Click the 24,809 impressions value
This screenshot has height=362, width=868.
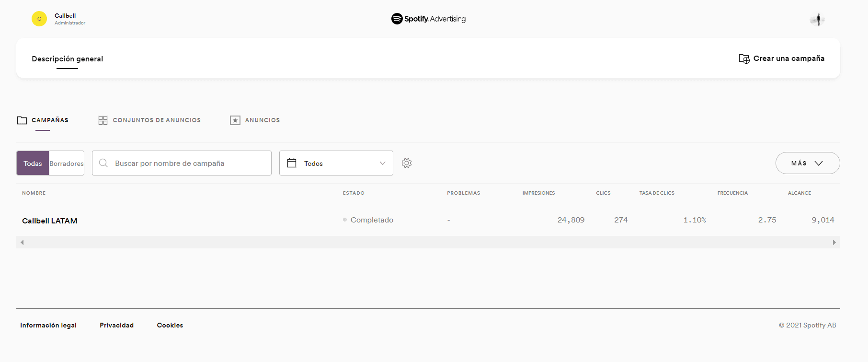[x=571, y=220]
